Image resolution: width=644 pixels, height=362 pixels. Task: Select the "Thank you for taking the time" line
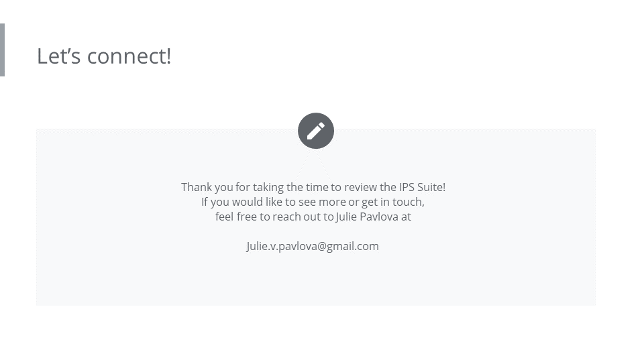pyautogui.click(x=313, y=187)
